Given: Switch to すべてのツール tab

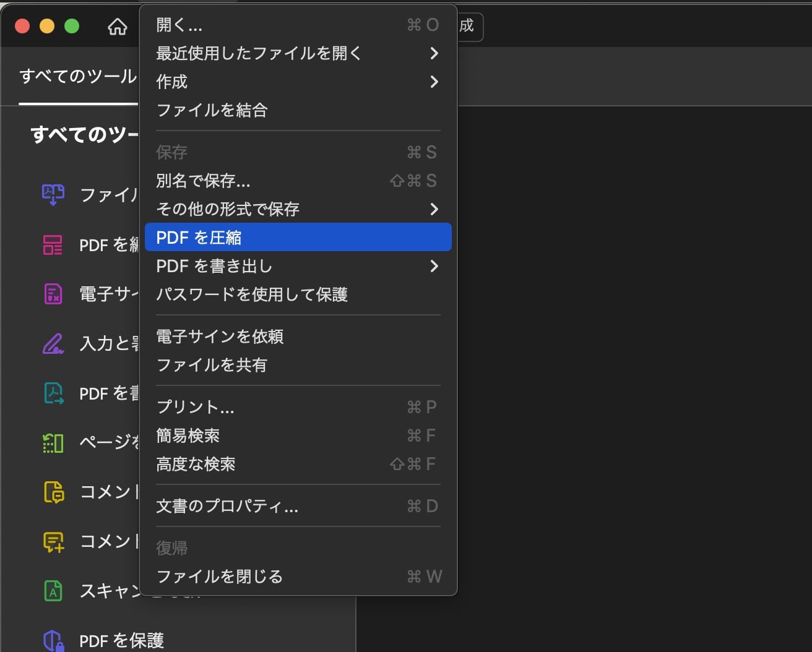Looking at the screenshot, I should 78,76.
